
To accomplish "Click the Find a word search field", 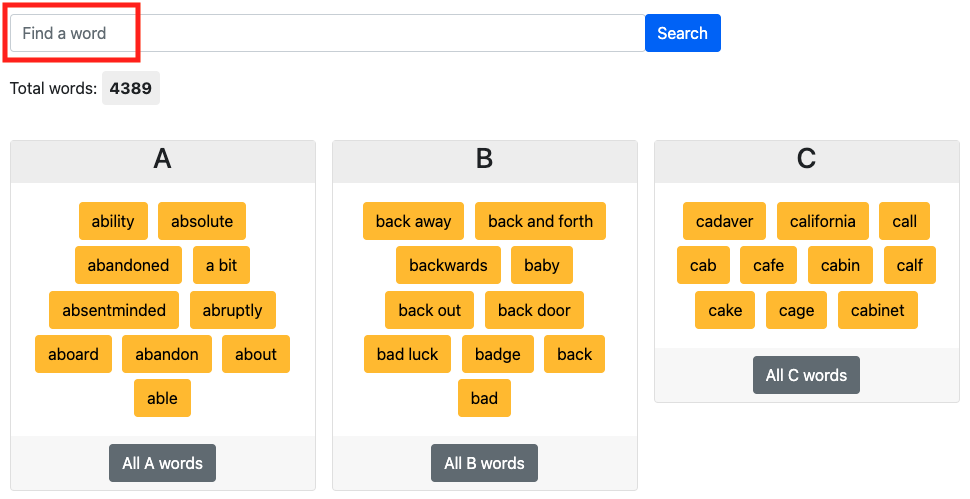I will [x=327, y=33].
